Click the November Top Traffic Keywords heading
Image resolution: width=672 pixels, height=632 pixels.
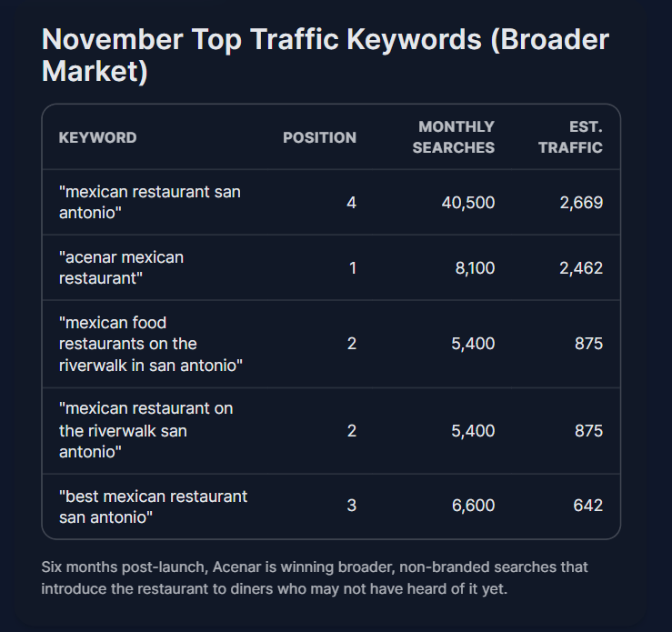point(326,55)
